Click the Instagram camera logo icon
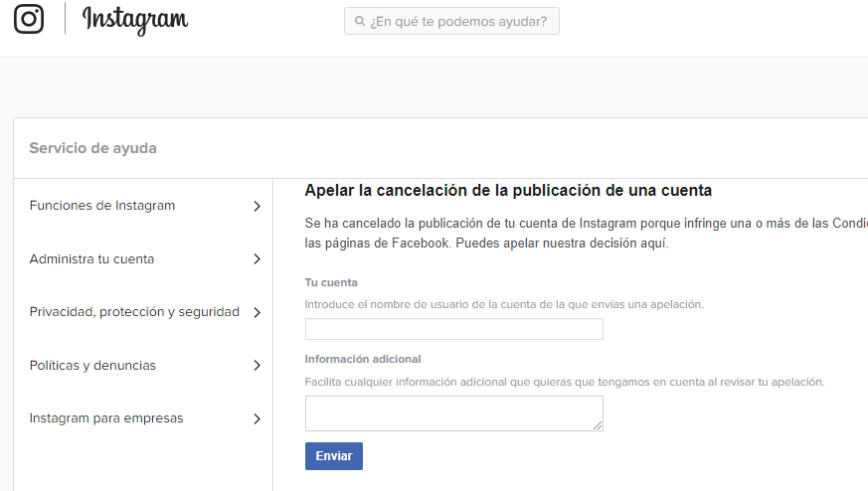The image size is (868, 491). (29, 19)
